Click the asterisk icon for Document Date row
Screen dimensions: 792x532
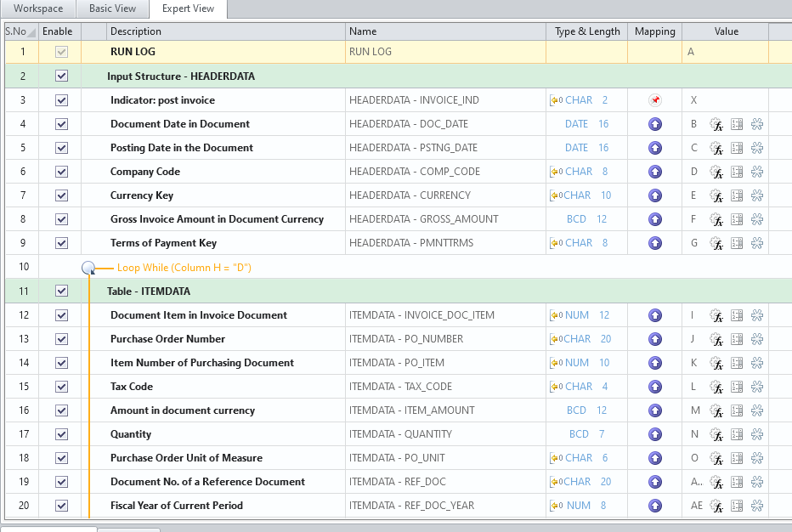coord(756,124)
